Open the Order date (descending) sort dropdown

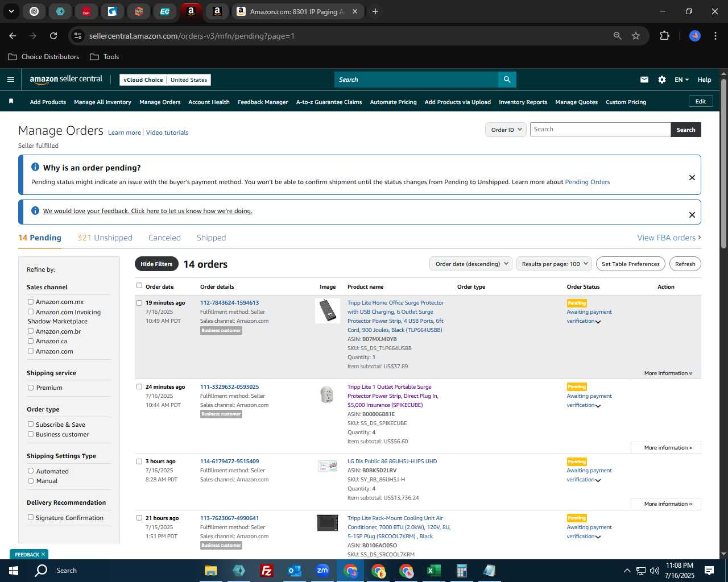click(471, 264)
